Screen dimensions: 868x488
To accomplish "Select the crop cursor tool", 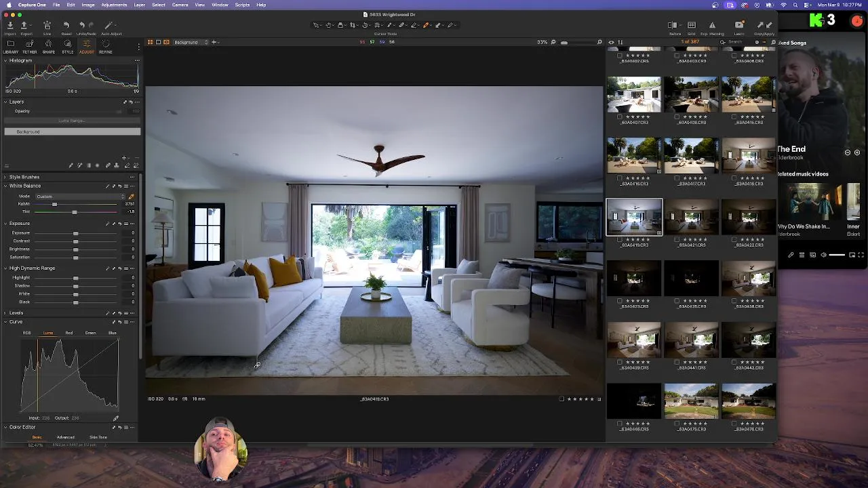I will point(353,25).
